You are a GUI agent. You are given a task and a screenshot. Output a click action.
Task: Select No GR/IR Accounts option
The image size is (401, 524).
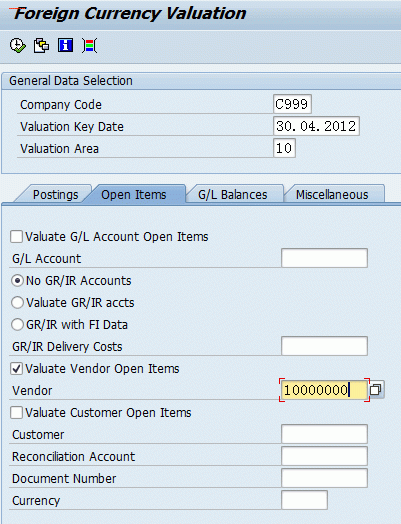click(17, 281)
